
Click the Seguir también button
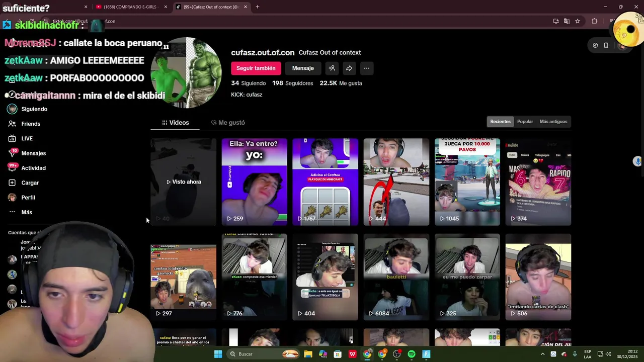pyautogui.click(x=256, y=68)
